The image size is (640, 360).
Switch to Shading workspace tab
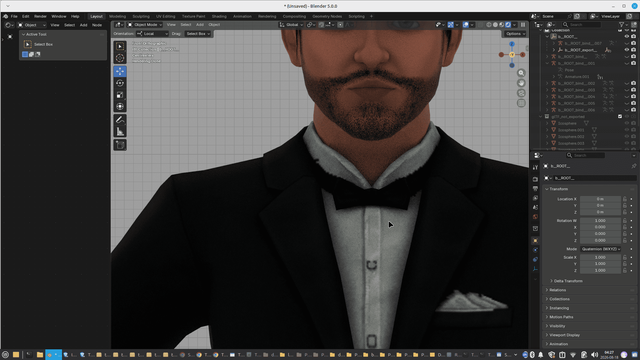tap(219, 16)
